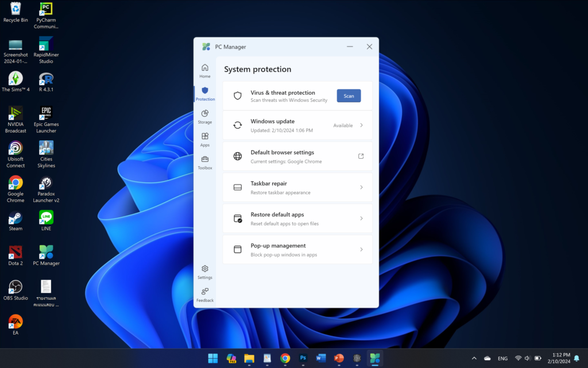
Task: Select the RapidMiner Studio desktop shortcut
Action: point(46,50)
